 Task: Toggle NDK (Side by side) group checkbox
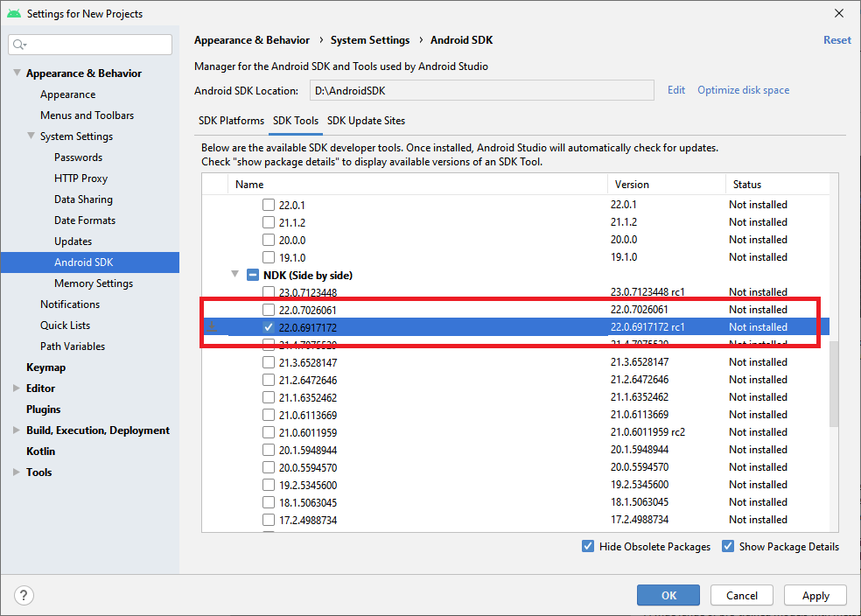pyautogui.click(x=253, y=275)
